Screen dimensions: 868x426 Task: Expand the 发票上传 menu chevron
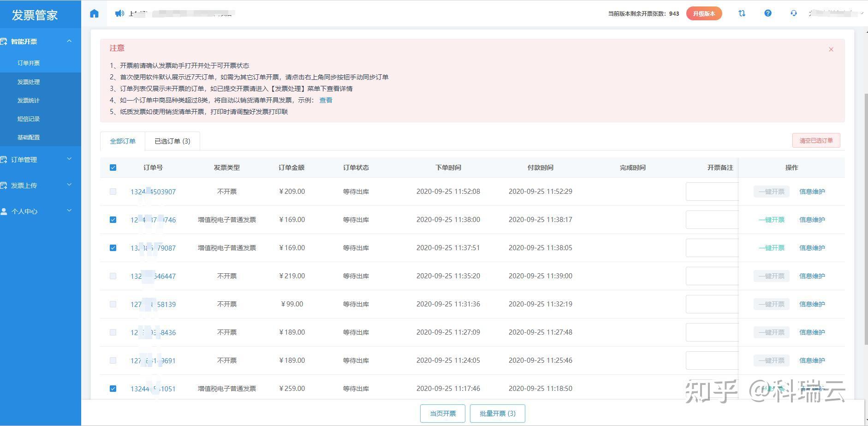69,185
